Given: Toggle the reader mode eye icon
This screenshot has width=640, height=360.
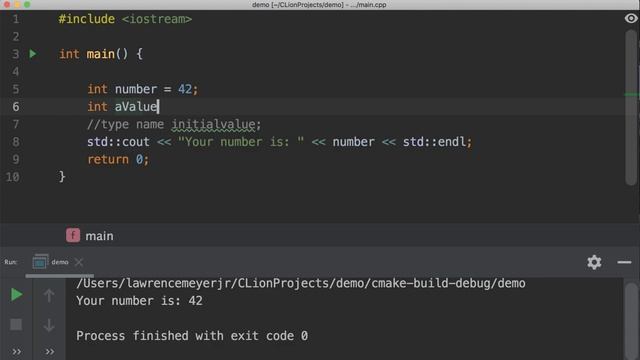Looking at the screenshot, I should coord(631,18).
